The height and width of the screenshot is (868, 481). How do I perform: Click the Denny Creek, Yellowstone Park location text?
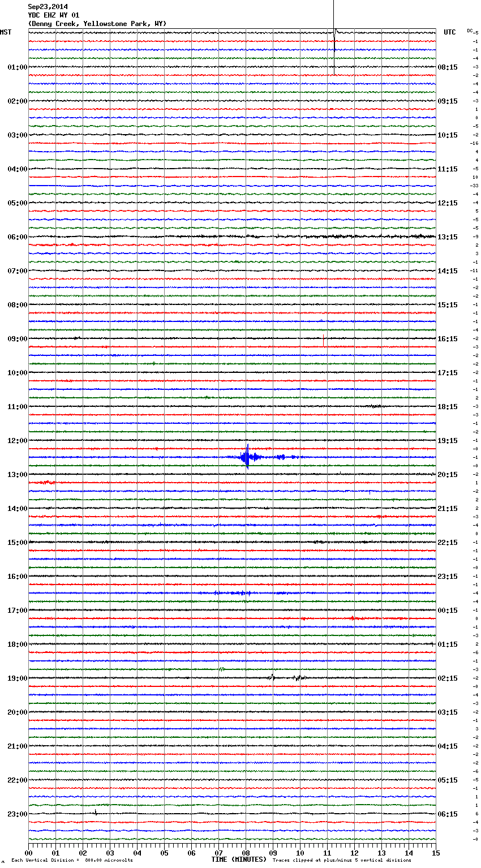click(97, 24)
